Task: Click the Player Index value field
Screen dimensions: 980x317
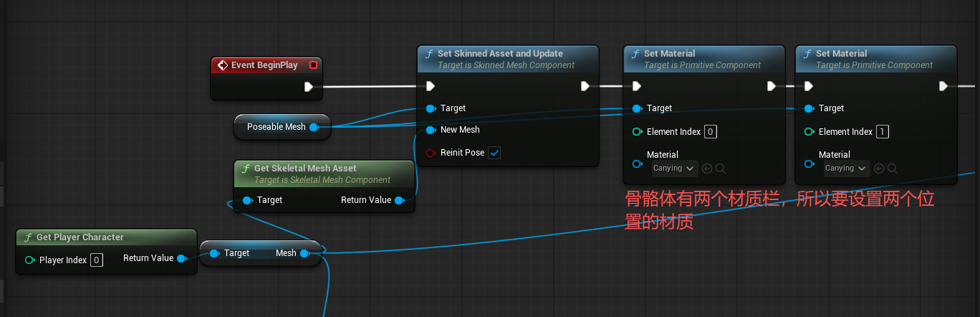Action: tap(97, 260)
